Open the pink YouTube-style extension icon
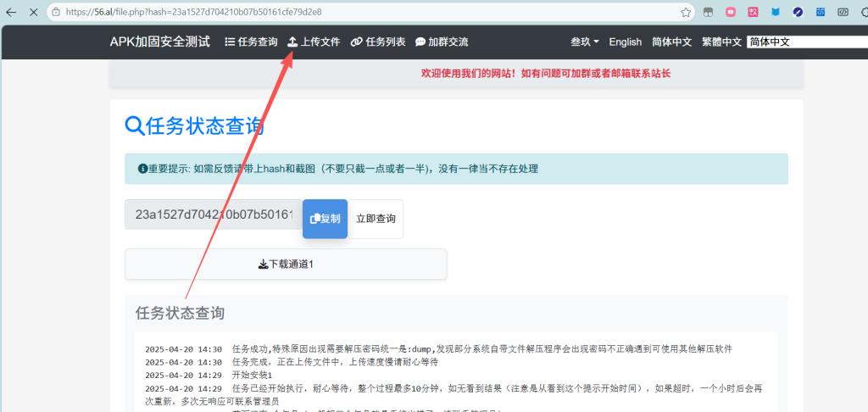Image resolution: width=868 pixels, height=412 pixels. (731, 13)
